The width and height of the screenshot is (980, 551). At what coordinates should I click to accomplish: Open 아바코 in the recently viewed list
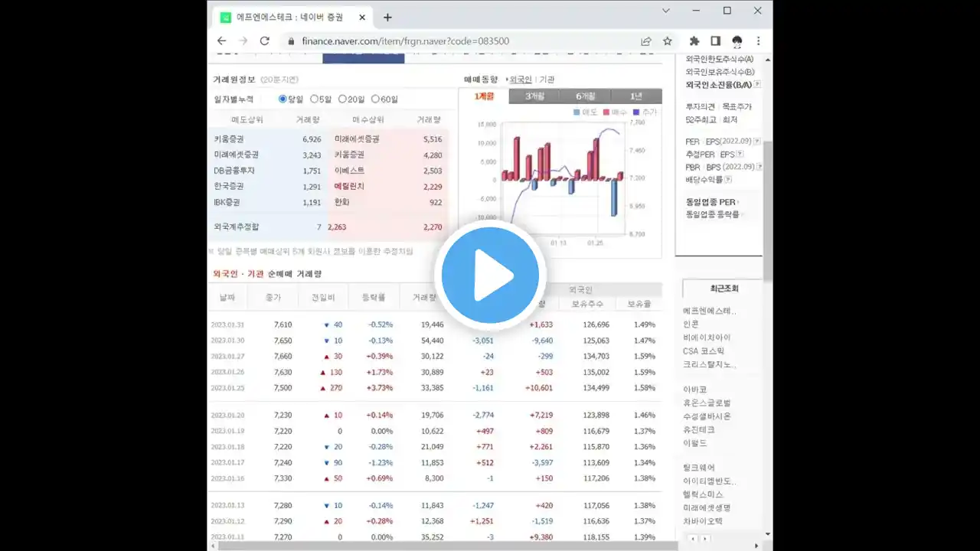[x=695, y=390]
